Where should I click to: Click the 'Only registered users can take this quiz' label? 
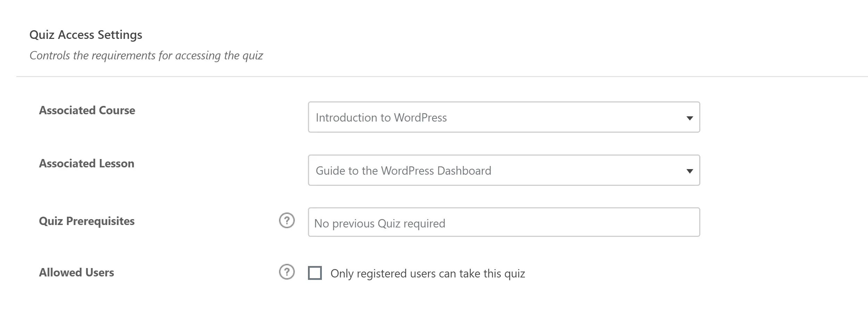click(x=427, y=274)
